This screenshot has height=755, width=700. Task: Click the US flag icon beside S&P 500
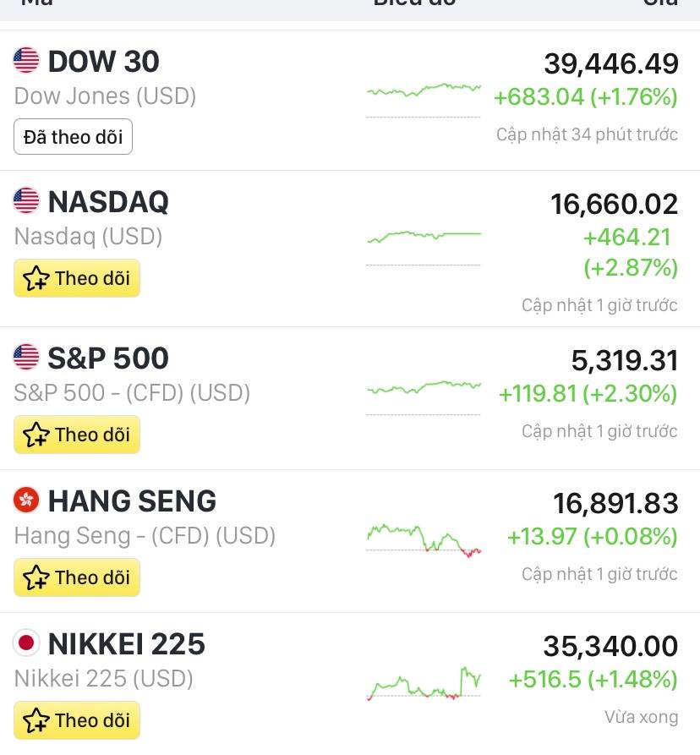[26, 358]
